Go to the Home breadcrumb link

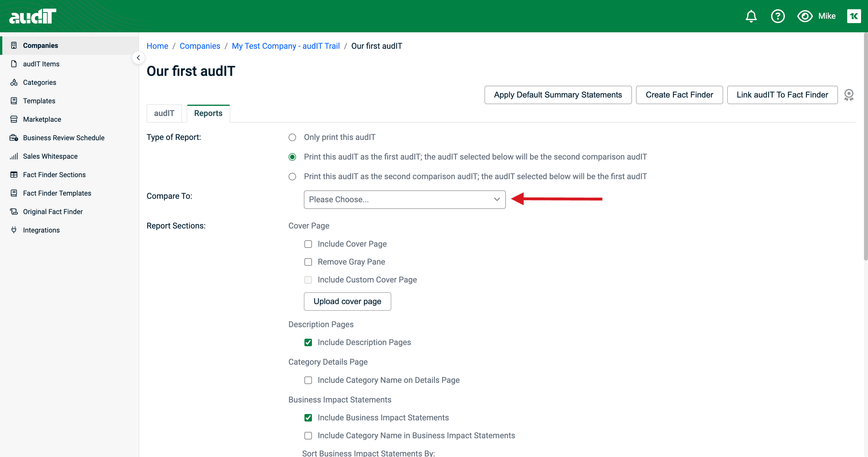(157, 46)
